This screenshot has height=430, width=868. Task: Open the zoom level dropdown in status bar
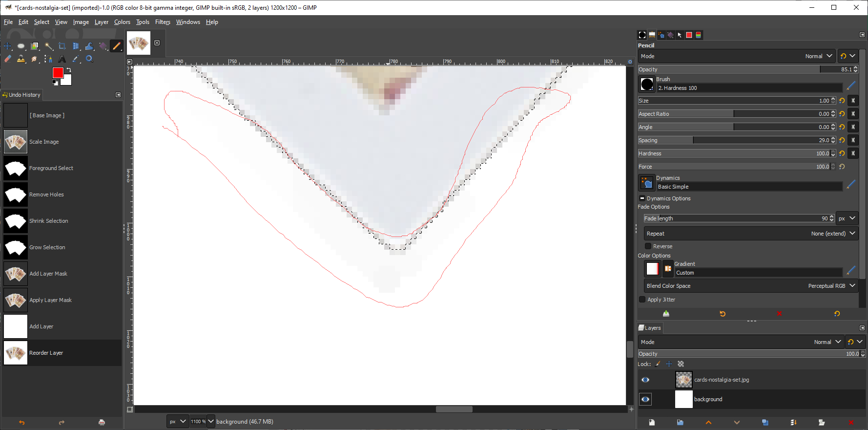tap(211, 421)
